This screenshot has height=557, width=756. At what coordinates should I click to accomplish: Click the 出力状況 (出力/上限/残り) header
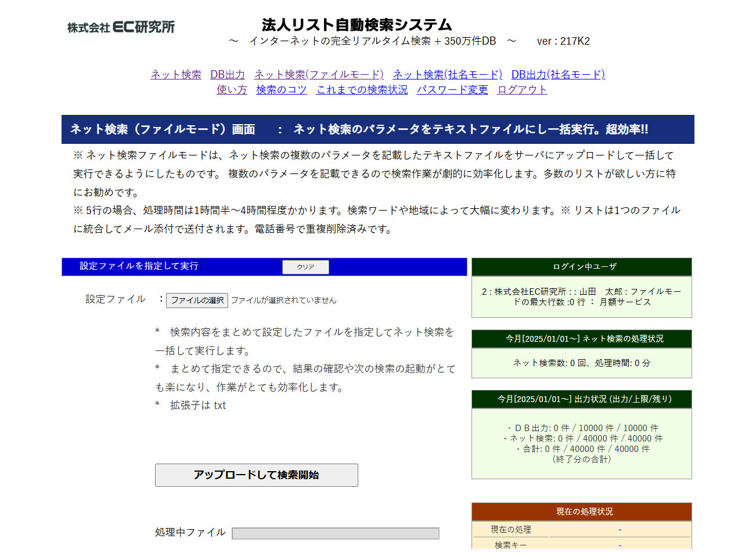pos(582,399)
